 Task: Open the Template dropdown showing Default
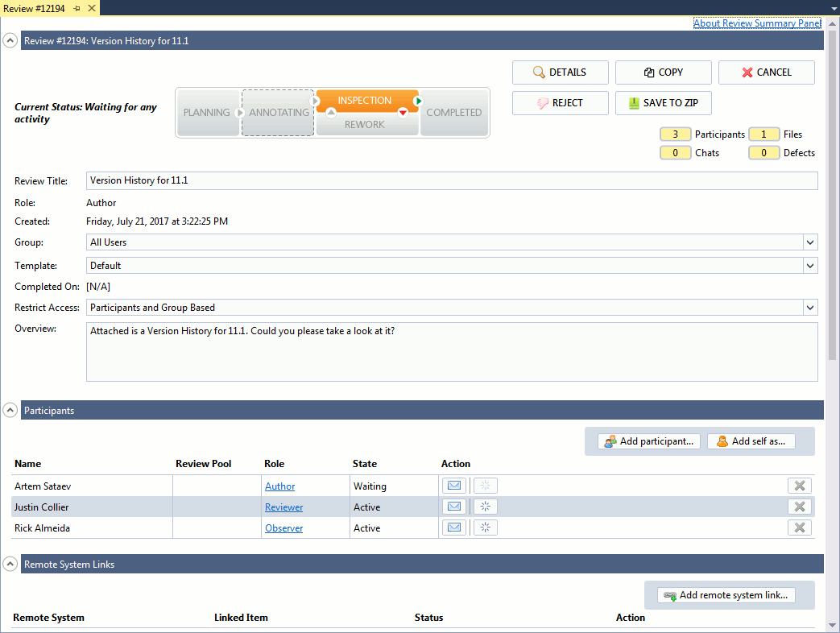pos(810,265)
